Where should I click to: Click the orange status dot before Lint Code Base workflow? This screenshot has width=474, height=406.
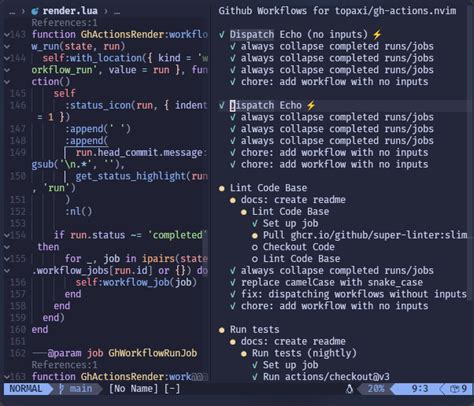tap(222, 188)
